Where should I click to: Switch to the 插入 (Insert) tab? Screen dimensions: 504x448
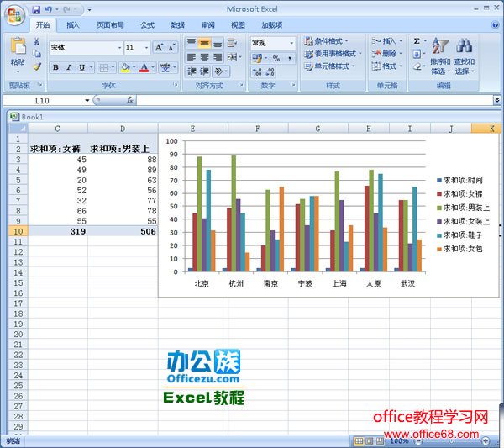click(73, 25)
